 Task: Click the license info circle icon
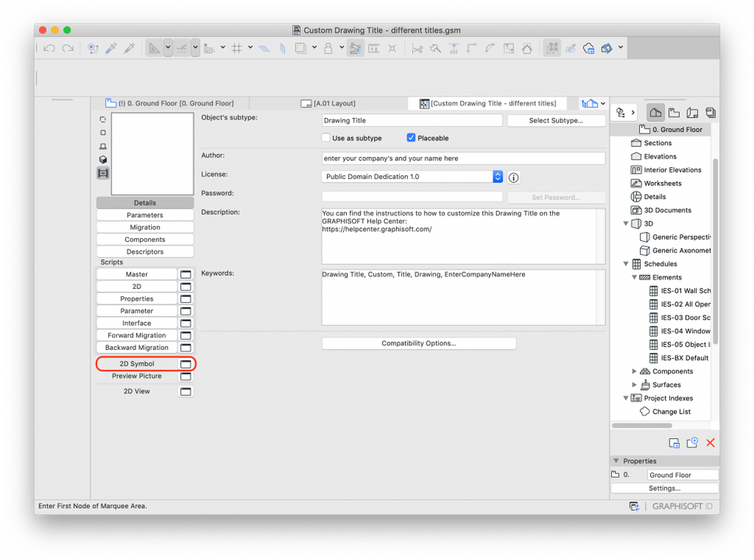514,178
